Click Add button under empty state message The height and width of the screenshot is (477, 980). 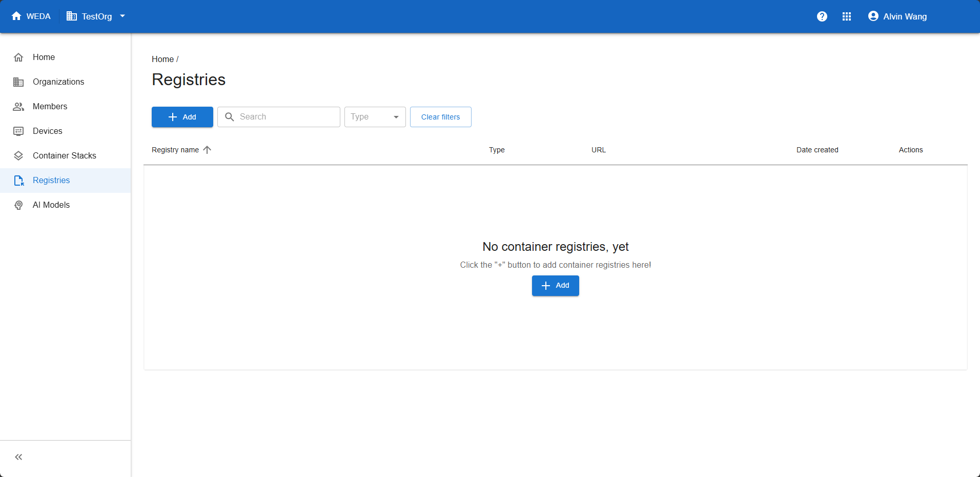pos(556,286)
